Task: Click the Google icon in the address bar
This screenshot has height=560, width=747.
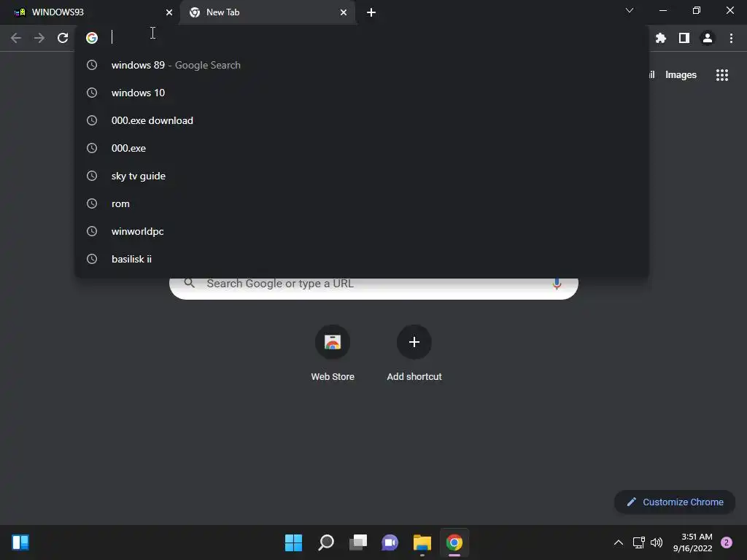Action: (92, 38)
